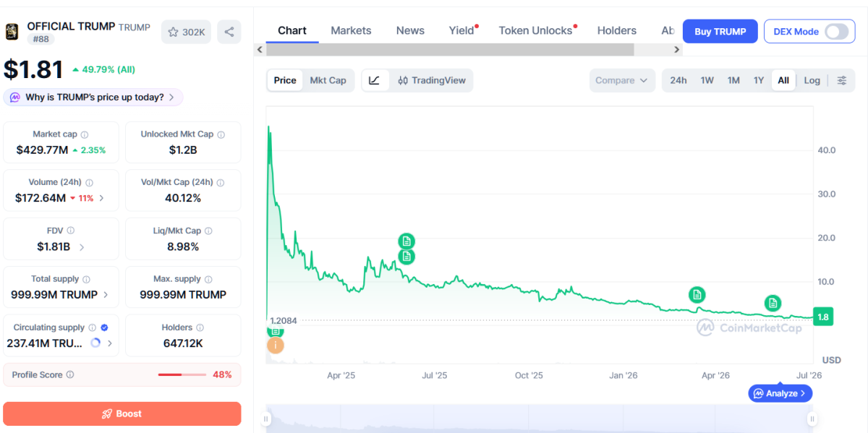The image size is (868, 433).
Task: Grab the right range selector handle
Action: 812,419
